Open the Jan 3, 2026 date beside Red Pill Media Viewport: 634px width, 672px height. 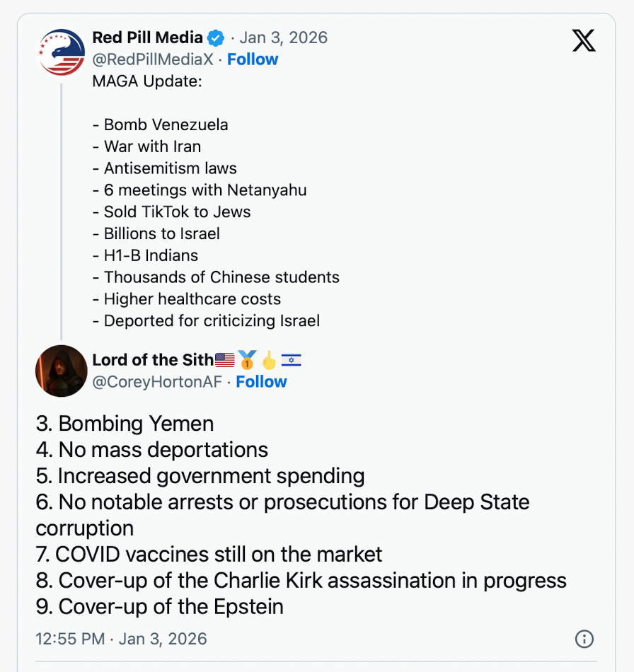283,37
